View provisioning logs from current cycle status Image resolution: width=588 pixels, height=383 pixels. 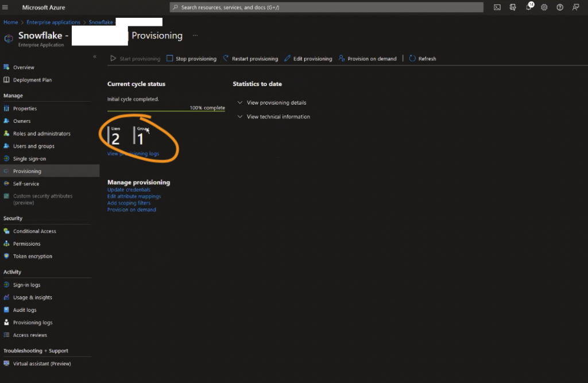133,153
